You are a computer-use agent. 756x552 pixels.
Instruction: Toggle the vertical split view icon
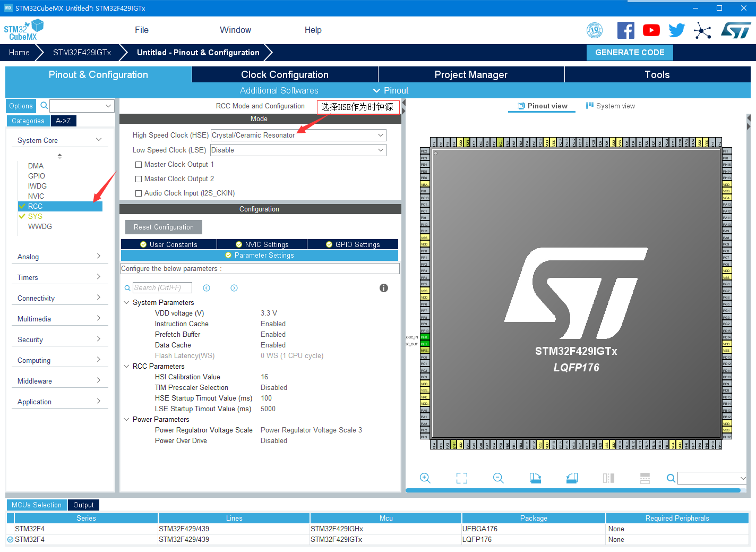[608, 478]
